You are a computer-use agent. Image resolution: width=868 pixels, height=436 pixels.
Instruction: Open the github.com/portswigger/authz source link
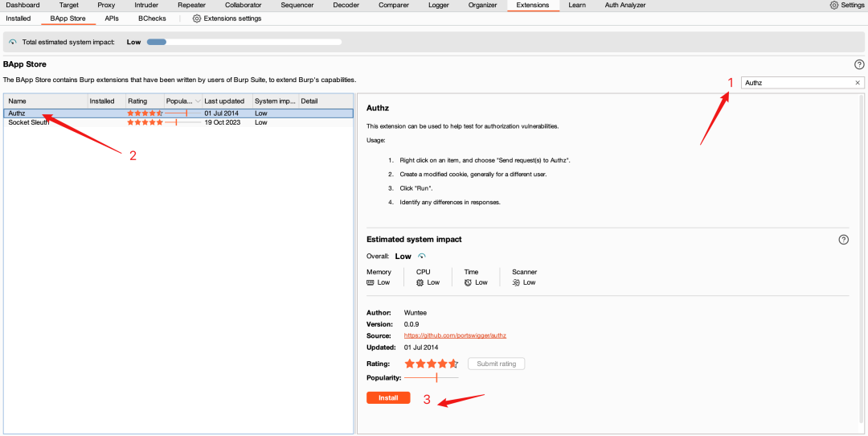pyautogui.click(x=455, y=335)
